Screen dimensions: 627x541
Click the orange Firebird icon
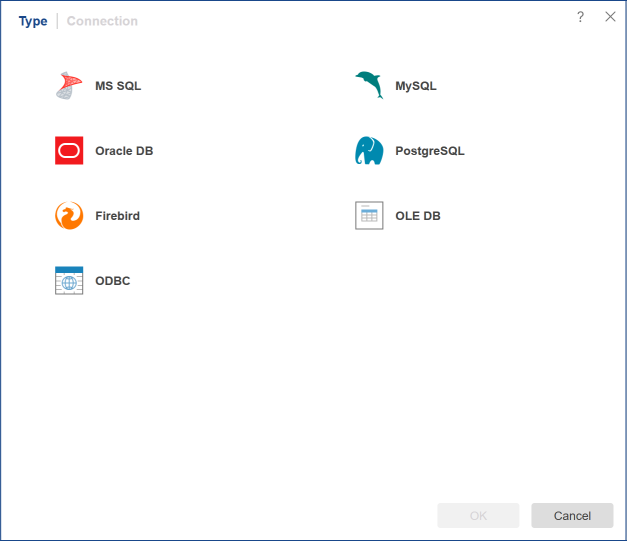69,216
